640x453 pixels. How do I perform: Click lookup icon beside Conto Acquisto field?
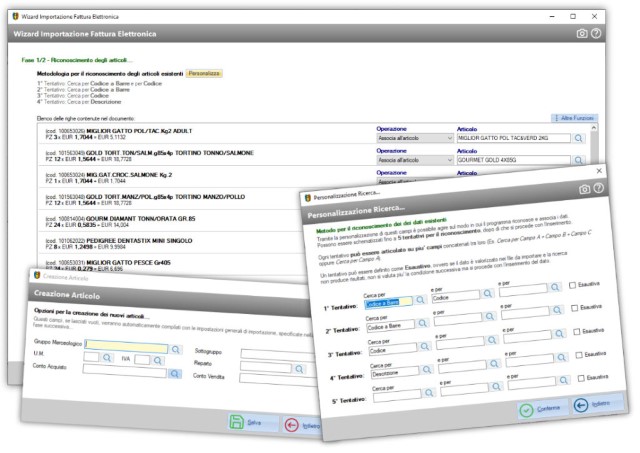tap(175, 374)
